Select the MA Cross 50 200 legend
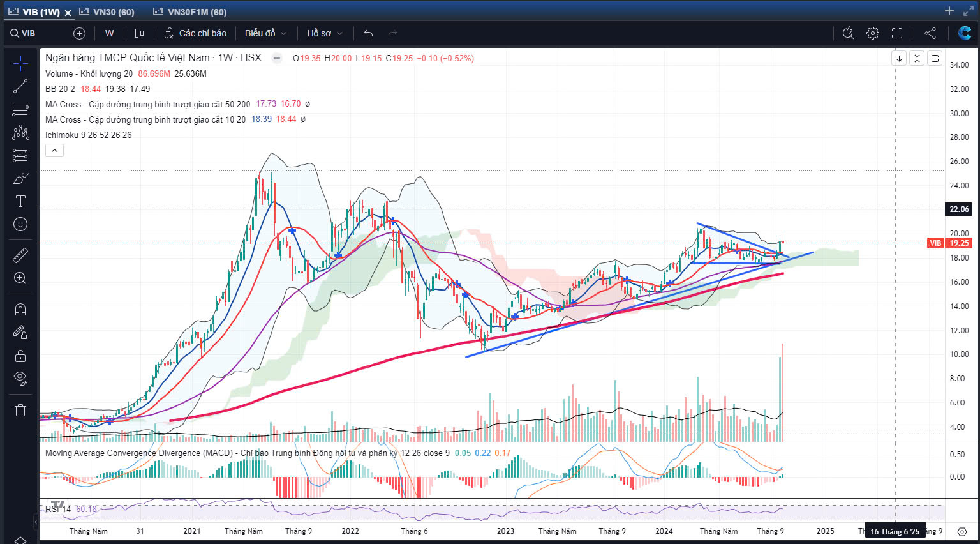This screenshot has height=544, width=980. (x=148, y=104)
